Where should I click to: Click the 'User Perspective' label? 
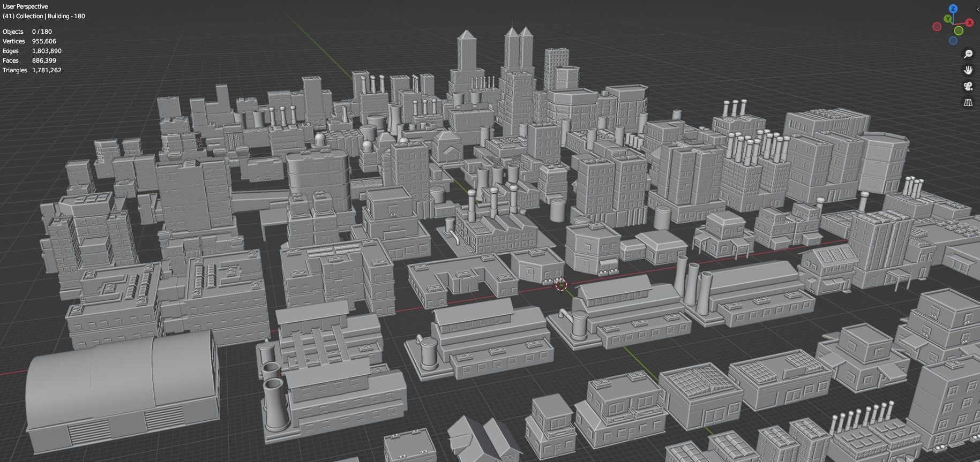(x=25, y=6)
